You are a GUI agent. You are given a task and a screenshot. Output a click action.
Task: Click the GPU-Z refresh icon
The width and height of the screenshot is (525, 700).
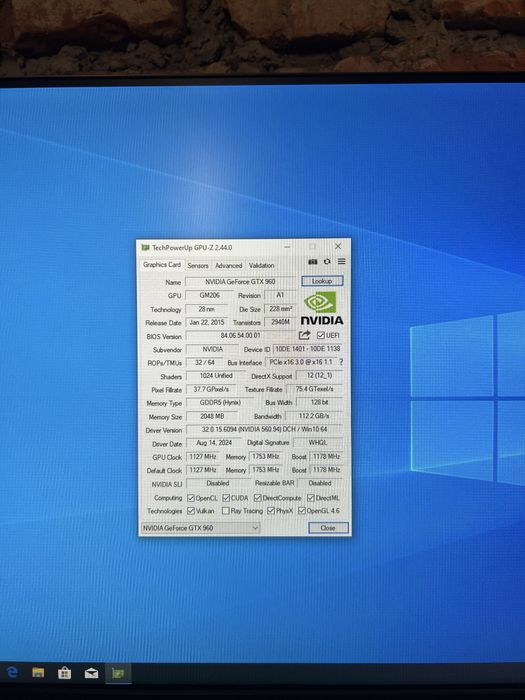(x=327, y=262)
